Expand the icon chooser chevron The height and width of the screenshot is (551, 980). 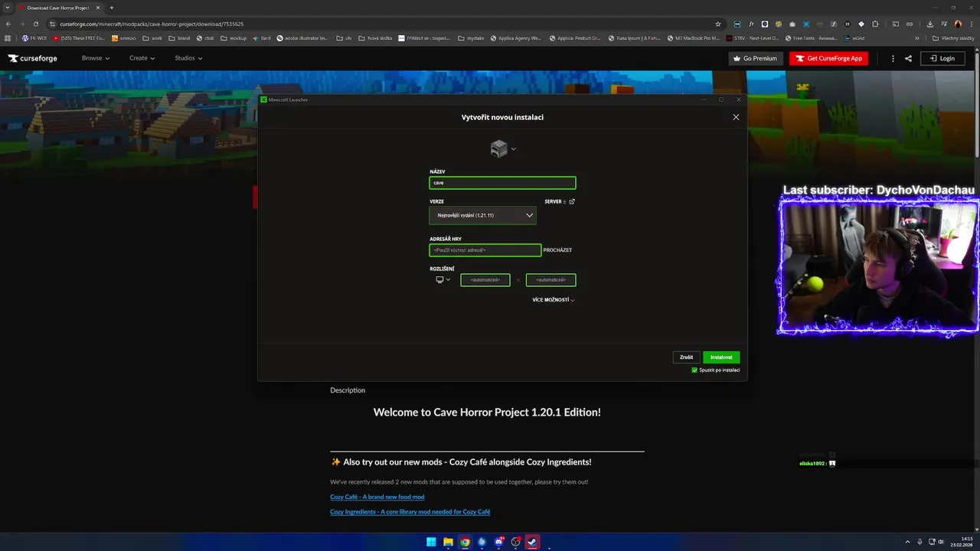coord(513,149)
